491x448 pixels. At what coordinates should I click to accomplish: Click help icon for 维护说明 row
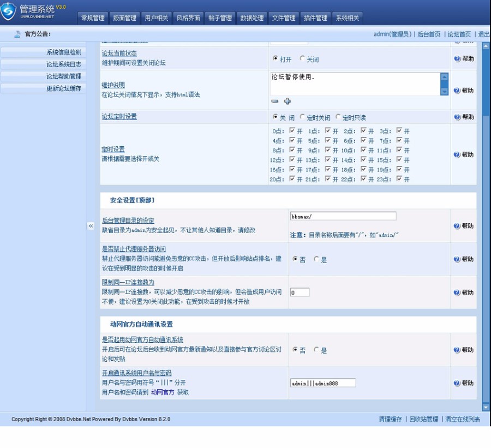(457, 90)
